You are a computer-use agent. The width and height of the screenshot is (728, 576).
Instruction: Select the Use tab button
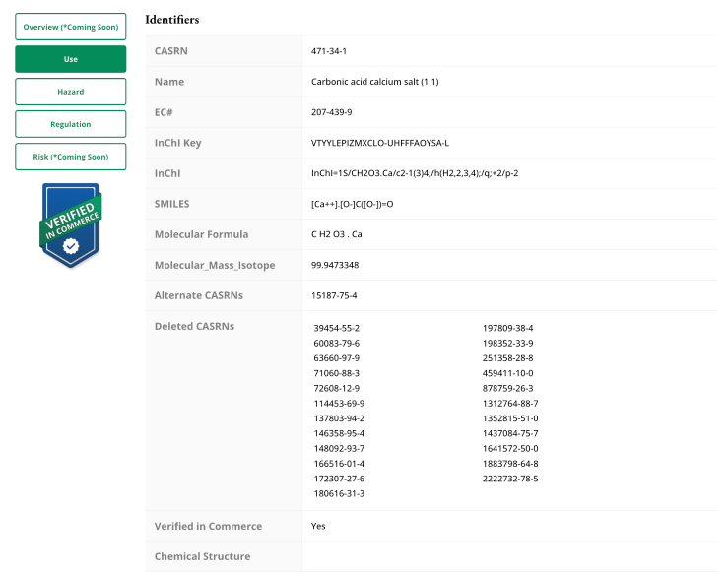point(71,59)
